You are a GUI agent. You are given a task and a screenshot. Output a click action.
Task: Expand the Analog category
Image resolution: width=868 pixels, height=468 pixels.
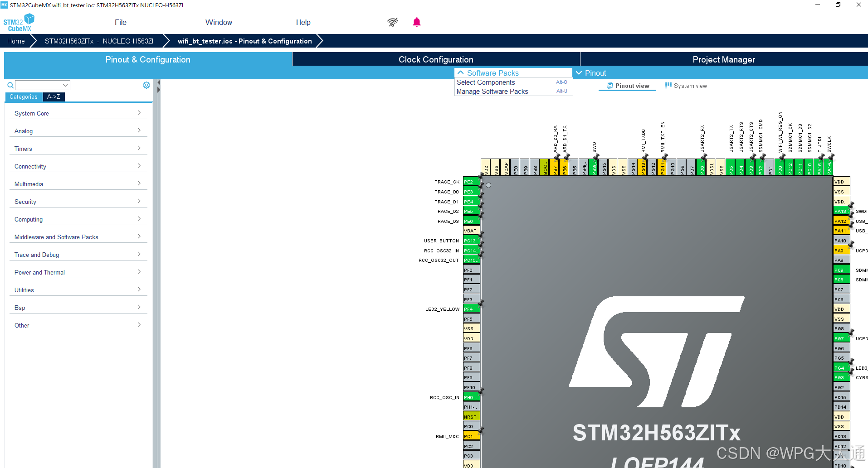pos(78,131)
